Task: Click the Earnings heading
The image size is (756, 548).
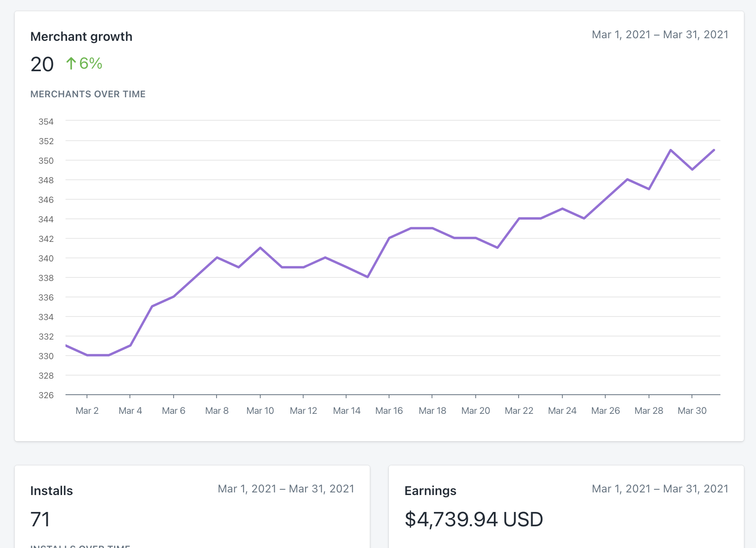Action: [430, 491]
